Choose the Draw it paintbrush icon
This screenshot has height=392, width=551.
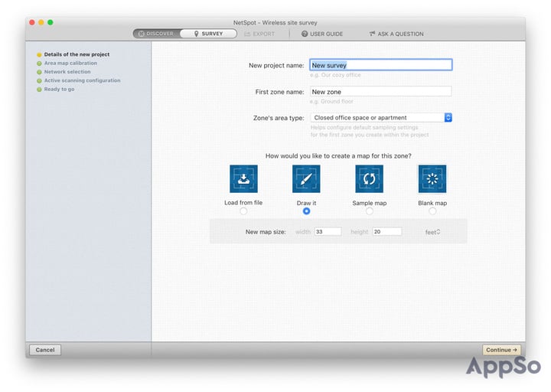(306, 179)
